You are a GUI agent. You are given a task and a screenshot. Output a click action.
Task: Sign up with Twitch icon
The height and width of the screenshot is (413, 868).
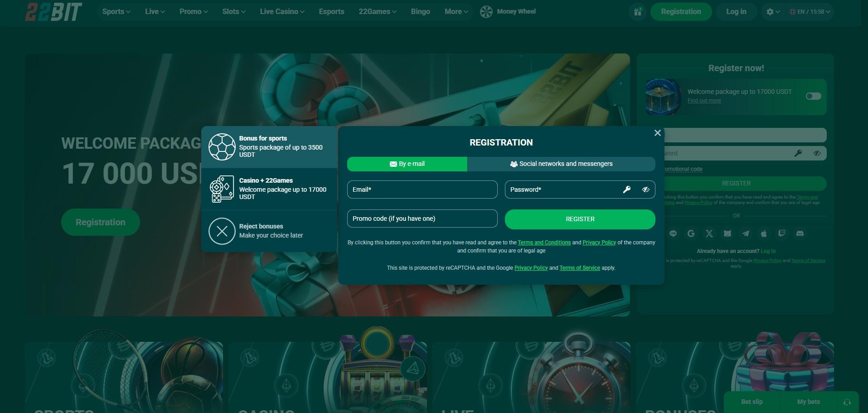click(x=782, y=233)
